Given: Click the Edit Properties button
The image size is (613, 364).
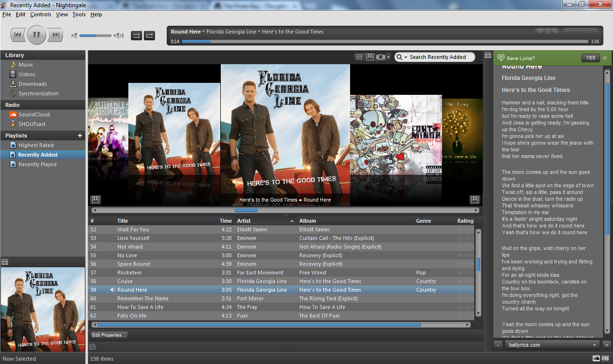Looking at the screenshot, I should (x=109, y=335).
